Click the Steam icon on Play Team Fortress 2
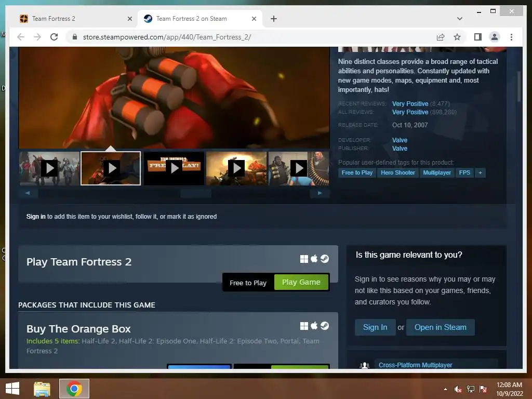This screenshot has height=399, width=532. point(325,259)
